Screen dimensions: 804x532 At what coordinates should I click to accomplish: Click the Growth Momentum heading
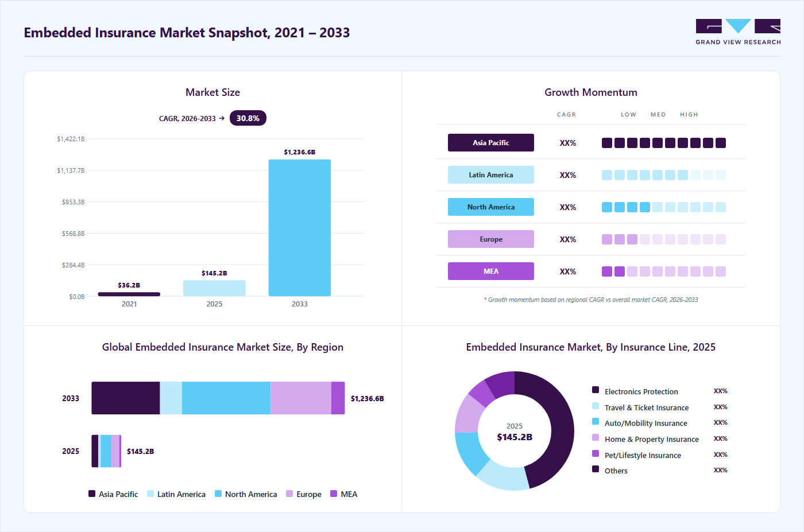[x=591, y=92]
